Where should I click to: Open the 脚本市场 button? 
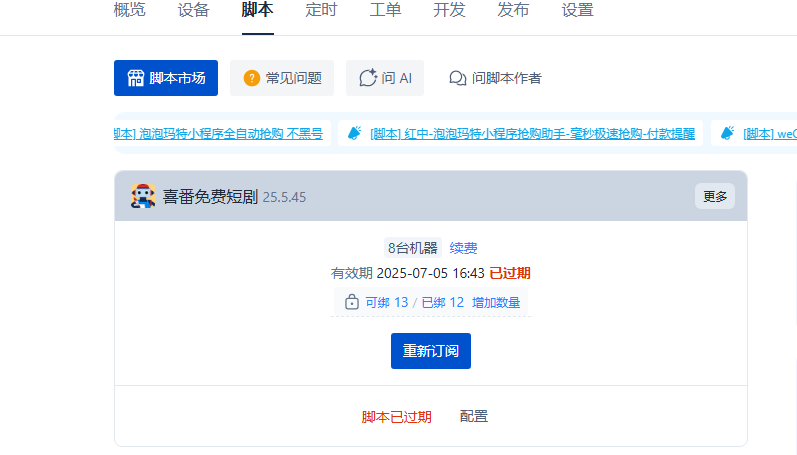pyautogui.click(x=166, y=78)
